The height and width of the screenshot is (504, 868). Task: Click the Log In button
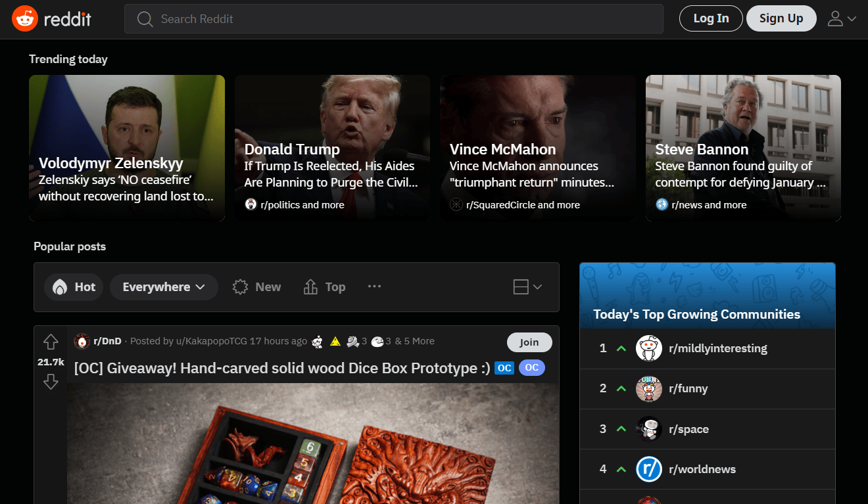pyautogui.click(x=711, y=18)
